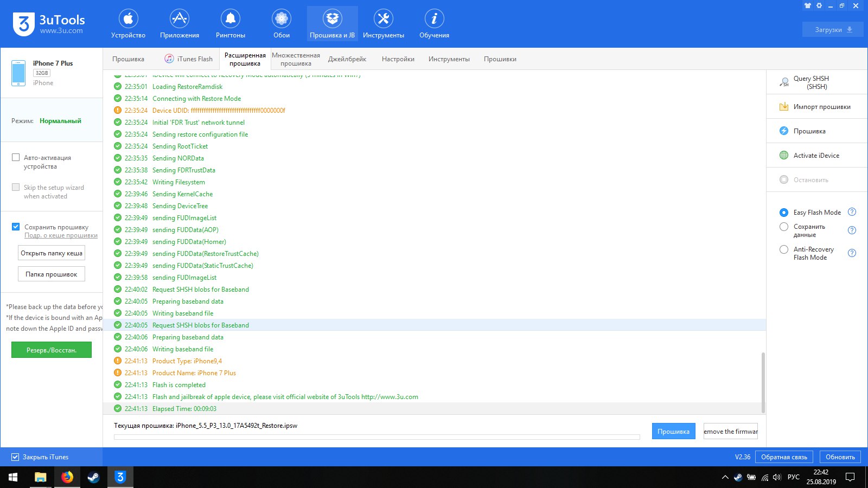
Task: Select log row 'Product Type: iPhone9,4'
Action: (x=434, y=361)
